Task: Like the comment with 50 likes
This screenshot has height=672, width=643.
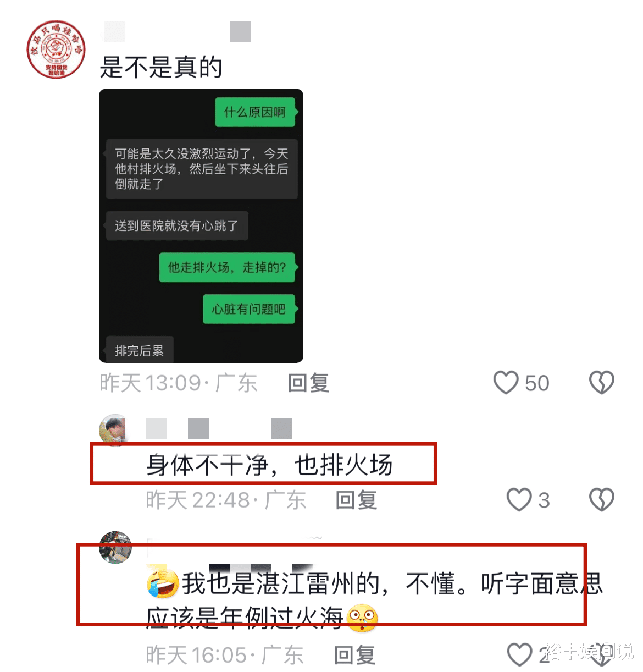Action: pos(506,383)
